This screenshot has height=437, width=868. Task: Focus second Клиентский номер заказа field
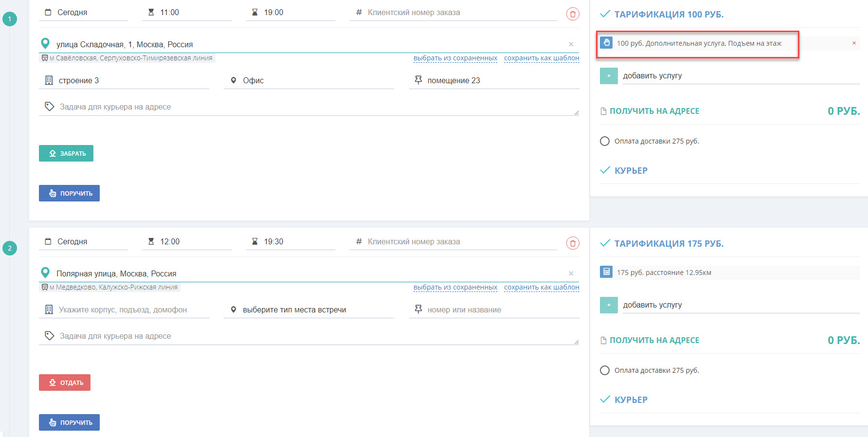pos(453,241)
